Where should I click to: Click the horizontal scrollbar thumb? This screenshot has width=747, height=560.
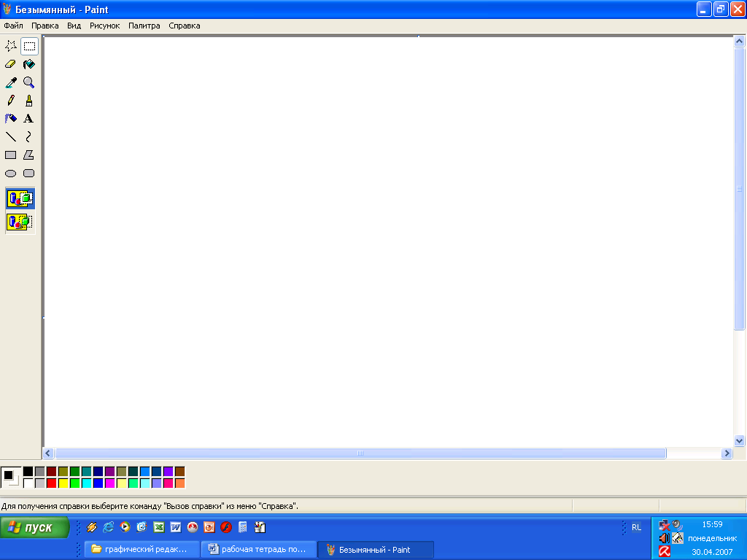(x=360, y=454)
